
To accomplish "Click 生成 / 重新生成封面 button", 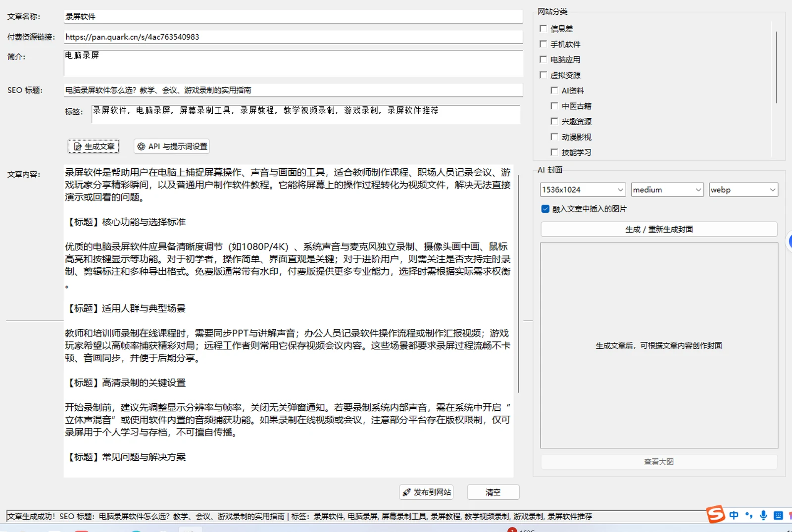I will coord(659,229).
